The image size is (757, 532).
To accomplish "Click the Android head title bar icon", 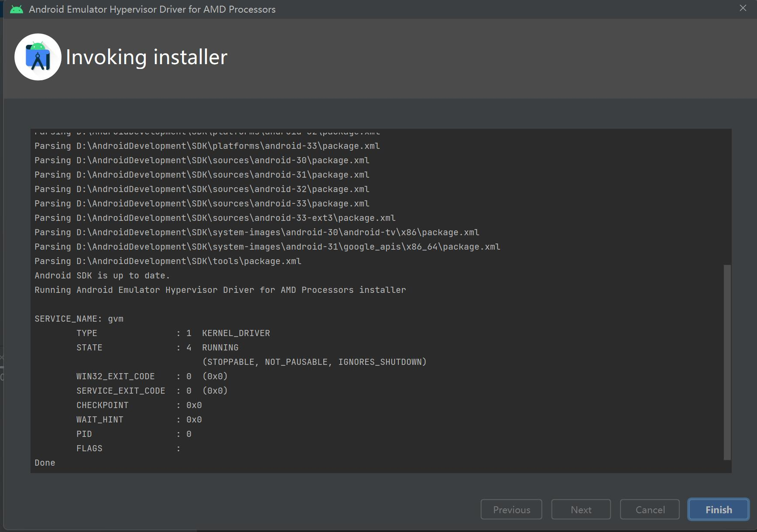I will (17, 9).
